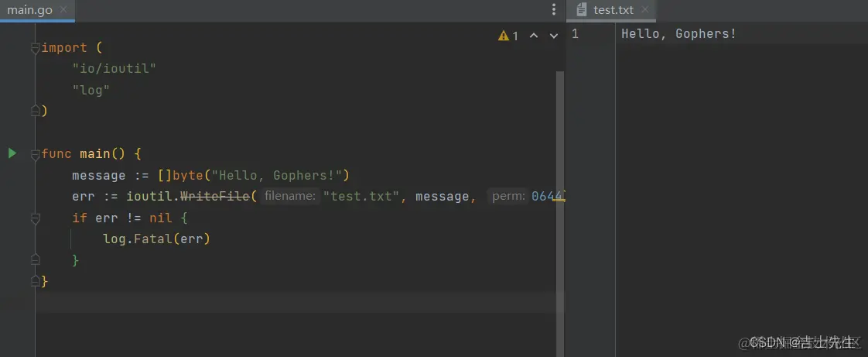Go to previous highlighted problem arrow
This screenshot has width=868, height=357.
[x=534, y=36]
